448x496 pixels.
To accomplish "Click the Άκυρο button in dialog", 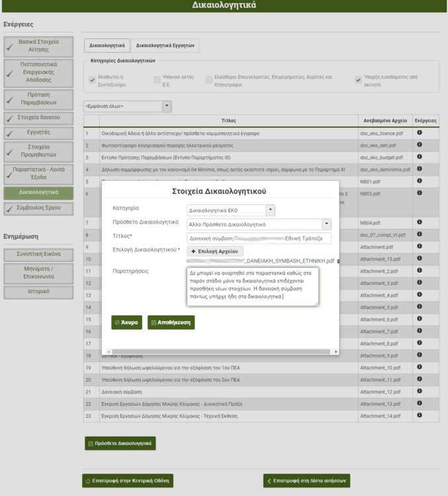I will [126, 323].
